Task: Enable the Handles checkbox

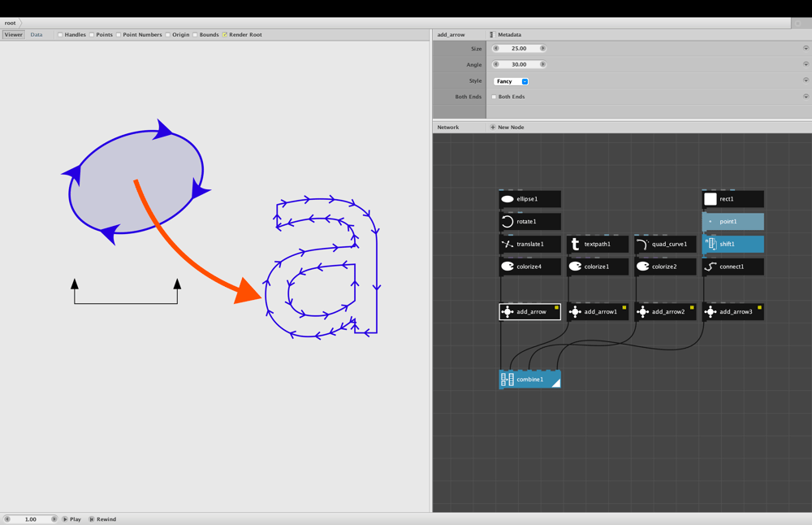Action: coord(60,35)
